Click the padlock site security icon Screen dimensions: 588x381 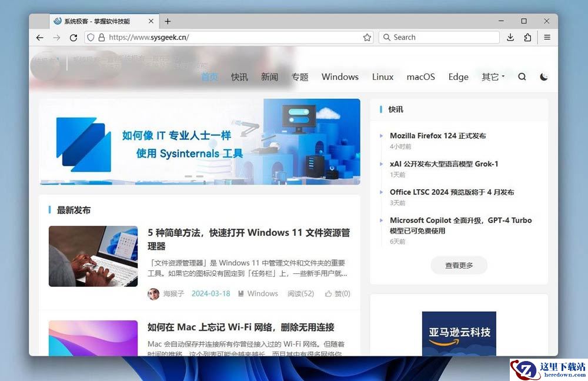[101, 38]
